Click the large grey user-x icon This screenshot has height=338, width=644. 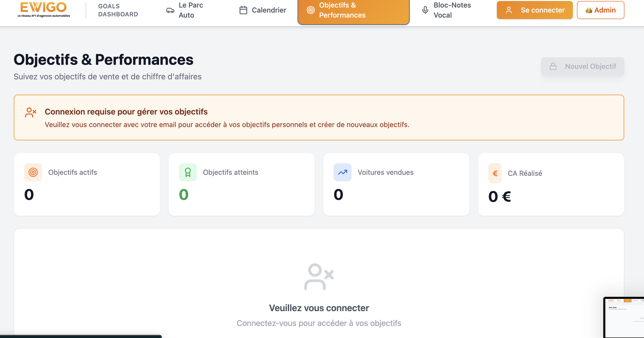[319, 277]
